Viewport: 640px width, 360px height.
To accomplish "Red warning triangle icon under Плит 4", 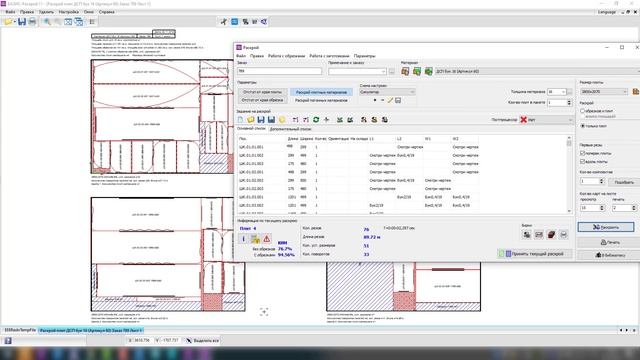I will click(x=267, y=239).
